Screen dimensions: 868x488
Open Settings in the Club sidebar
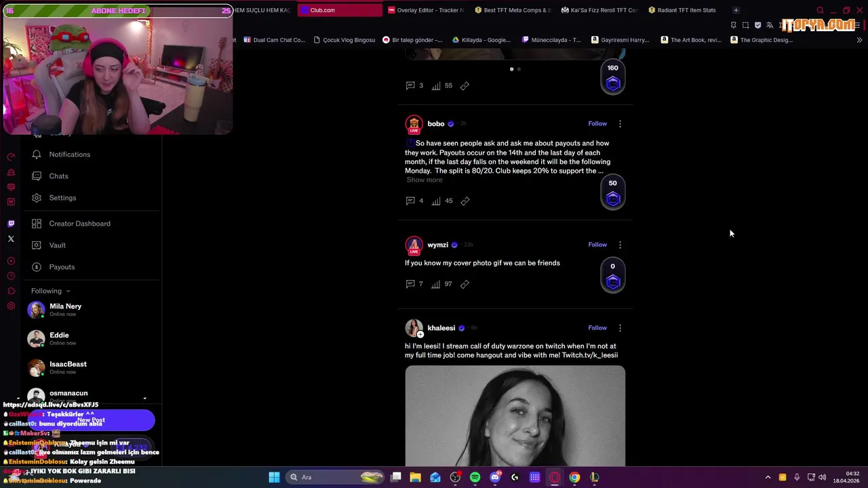62,198
